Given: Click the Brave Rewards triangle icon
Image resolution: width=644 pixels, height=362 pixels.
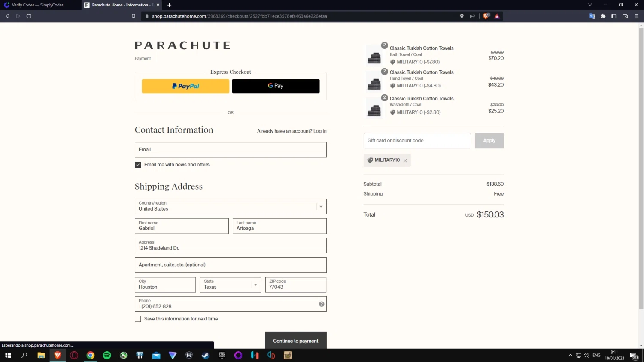Looking at the screenshot, I should (497, 16).
